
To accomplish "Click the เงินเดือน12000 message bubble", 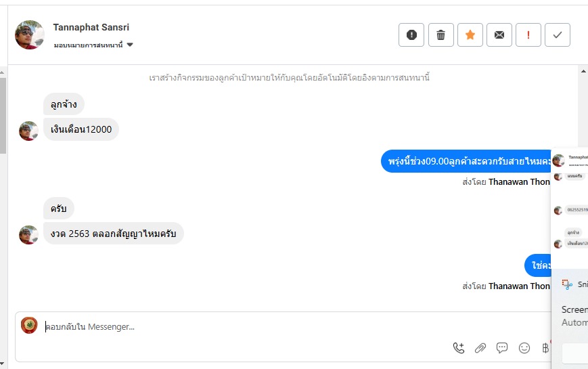I will click(81, 129).
